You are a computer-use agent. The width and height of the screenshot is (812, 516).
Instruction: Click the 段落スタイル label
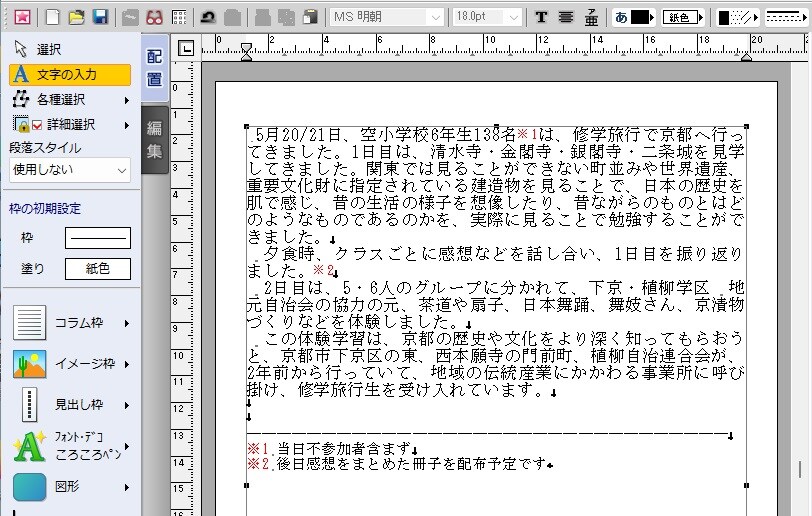click(45, 148)
